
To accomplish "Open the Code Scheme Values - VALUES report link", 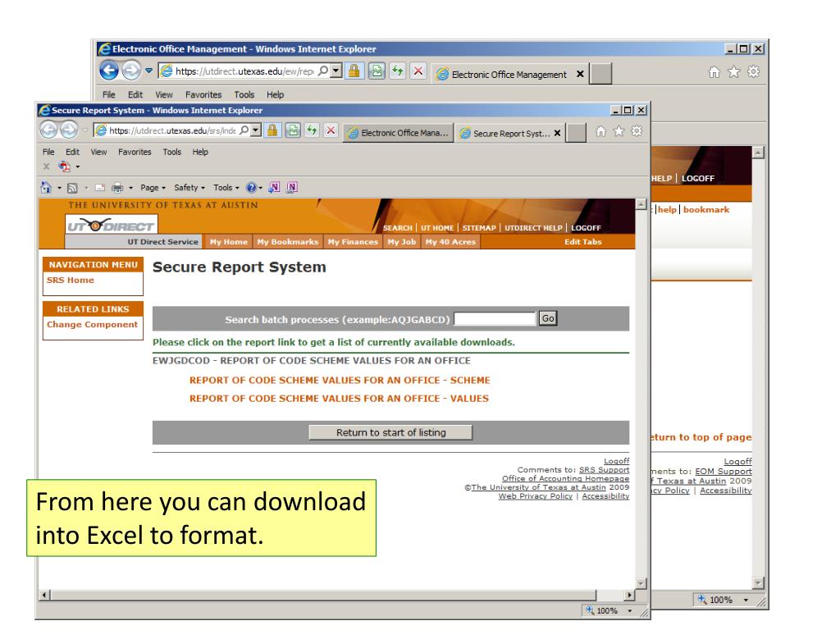I will (339, 399).
